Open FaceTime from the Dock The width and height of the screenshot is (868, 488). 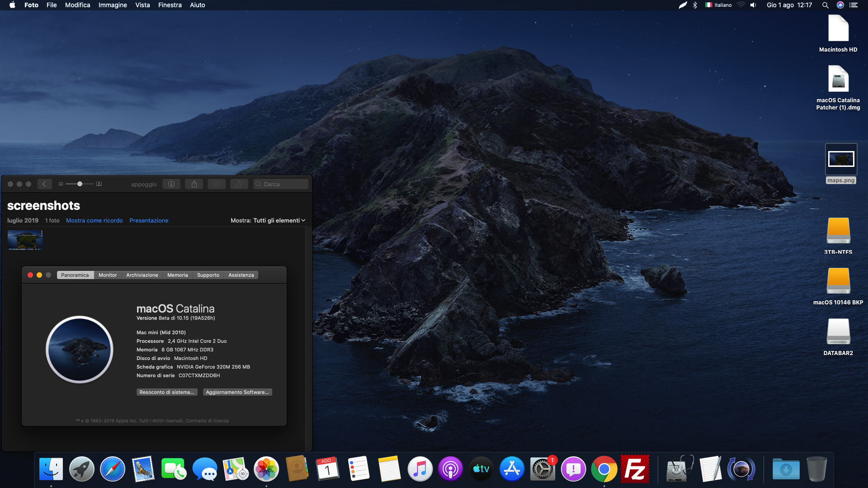coord(174,469)
